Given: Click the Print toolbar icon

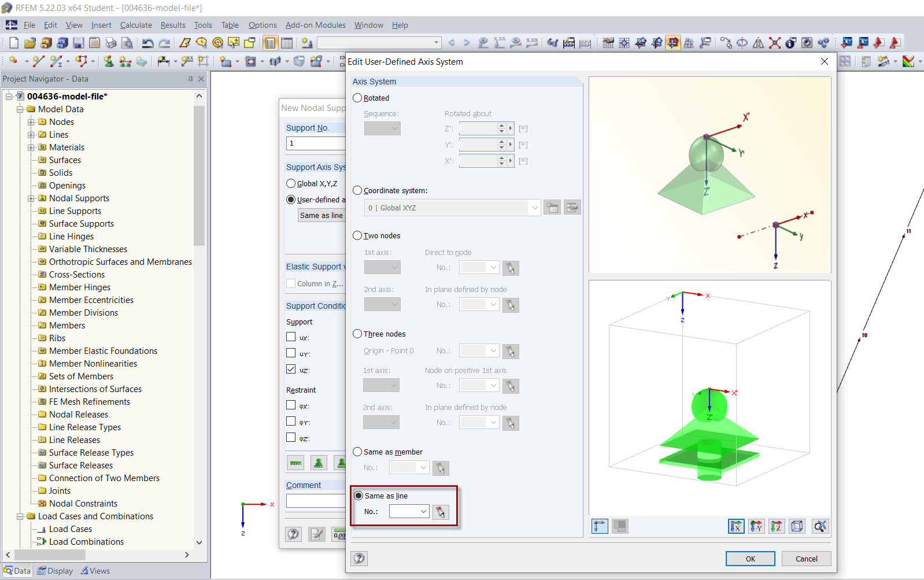Looking at the screenshot, I should point(111,43).
